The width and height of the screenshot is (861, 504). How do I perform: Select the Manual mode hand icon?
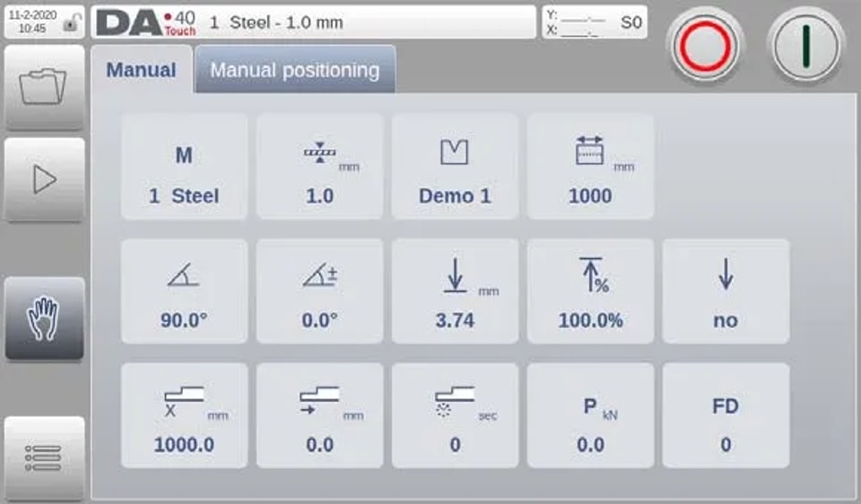click(44, 318)
